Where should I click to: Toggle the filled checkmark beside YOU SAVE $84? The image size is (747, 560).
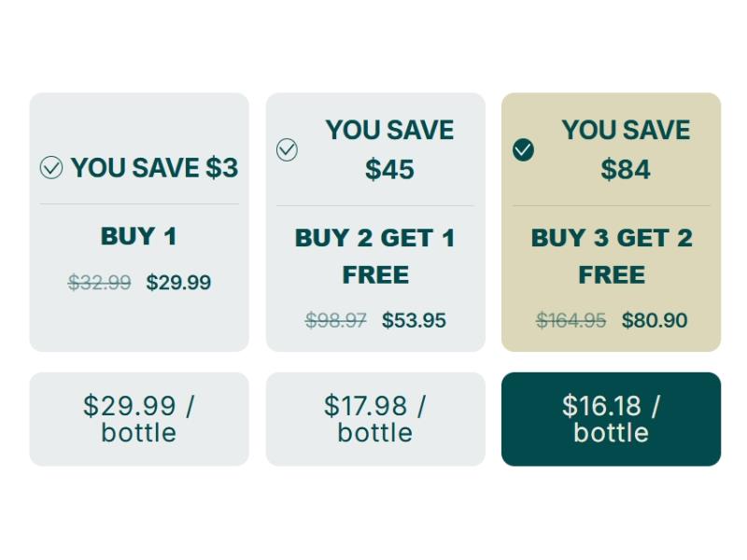(524, 149)
